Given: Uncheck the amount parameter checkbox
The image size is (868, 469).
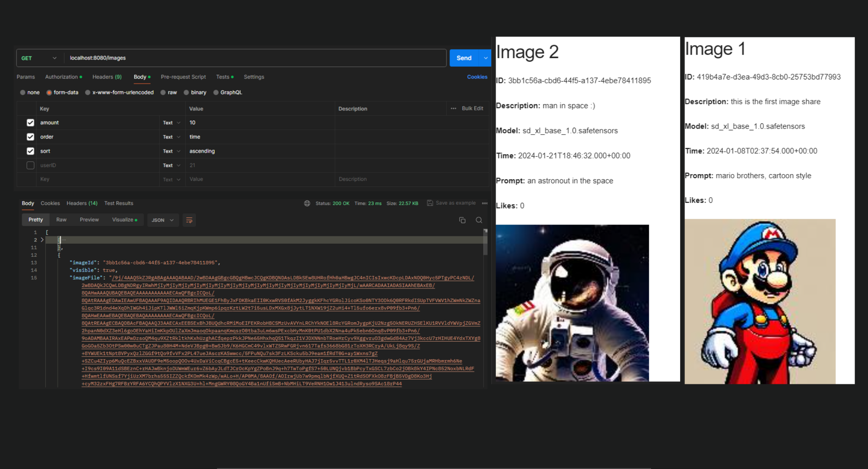Looking at the screenshot, I should 30,122.
